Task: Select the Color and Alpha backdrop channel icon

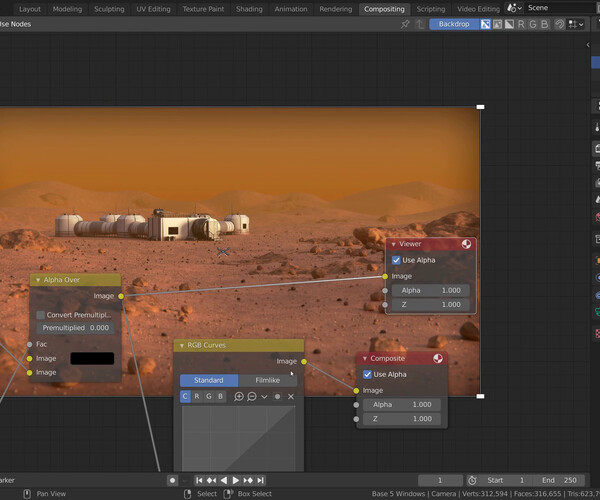Action: pyautogui.click(x=485, y=24)
